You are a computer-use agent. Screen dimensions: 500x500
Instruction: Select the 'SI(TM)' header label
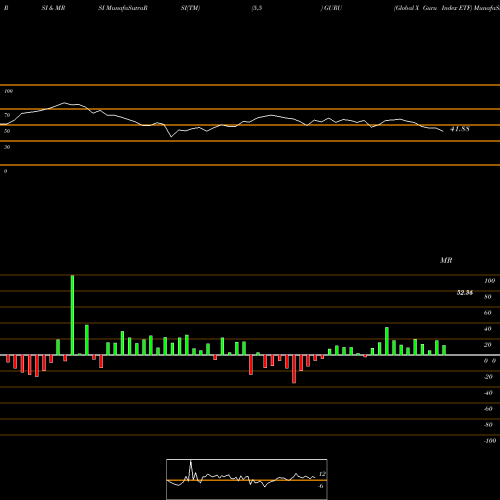[190, 8]
